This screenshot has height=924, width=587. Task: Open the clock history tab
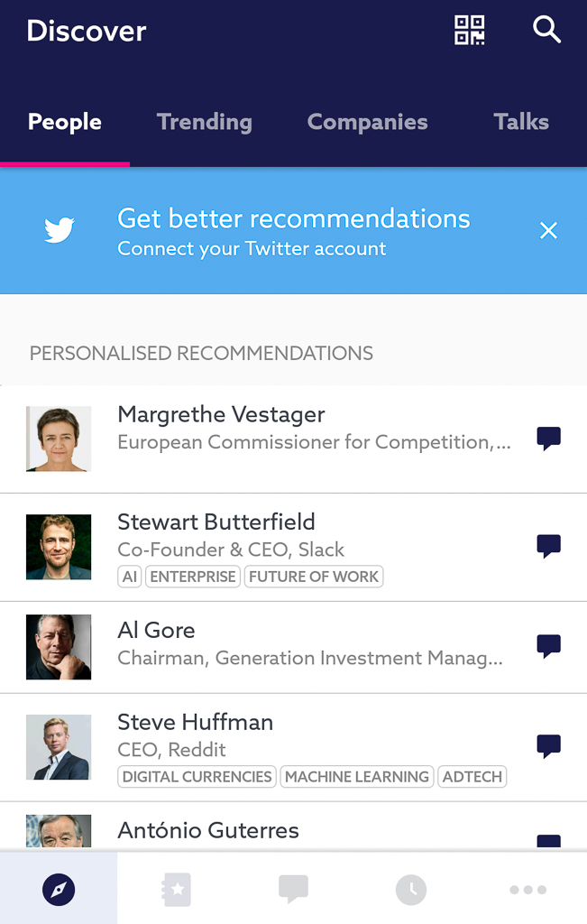tap(411, 890)
